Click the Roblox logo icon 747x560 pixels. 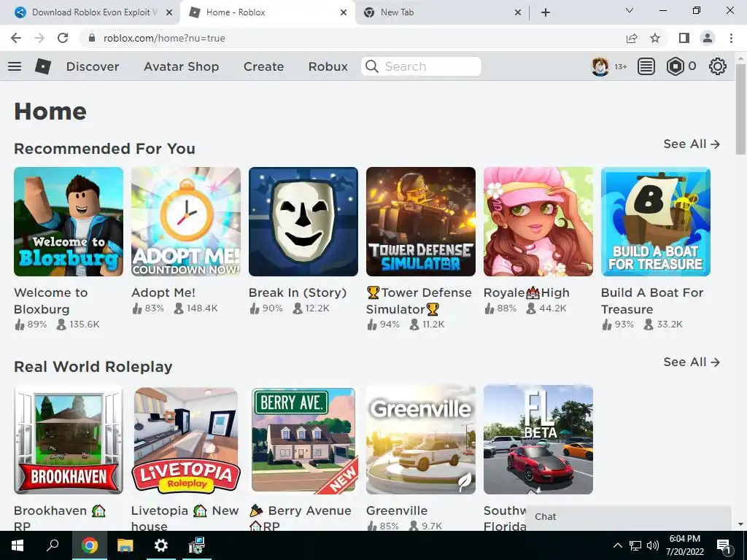[x=43, y=66]
